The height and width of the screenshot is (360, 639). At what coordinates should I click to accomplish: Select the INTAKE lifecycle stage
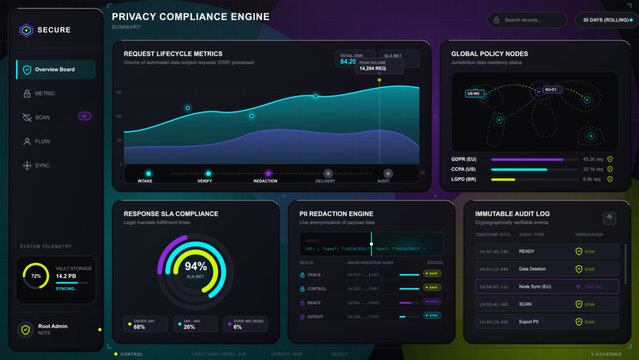coord(148,175)
